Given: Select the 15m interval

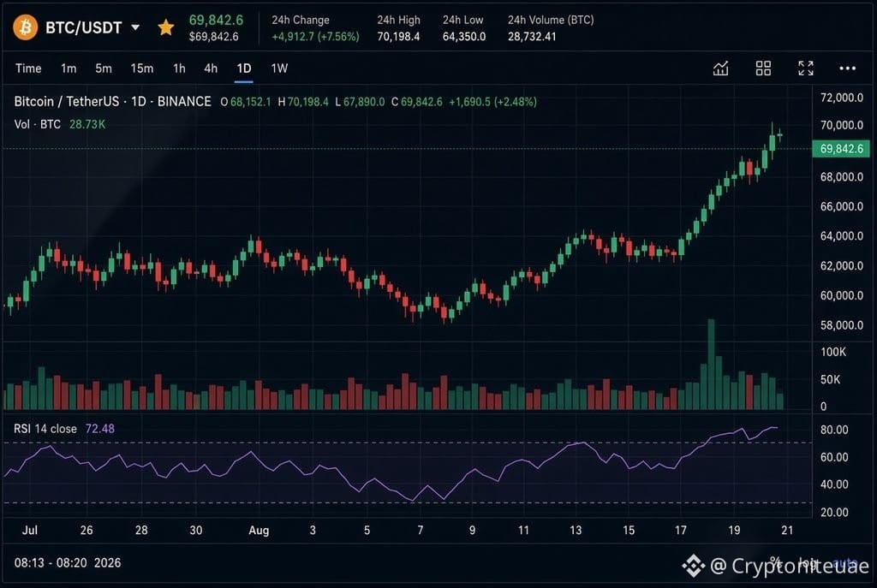Looking at the screenshot, I should click(142, 68).
